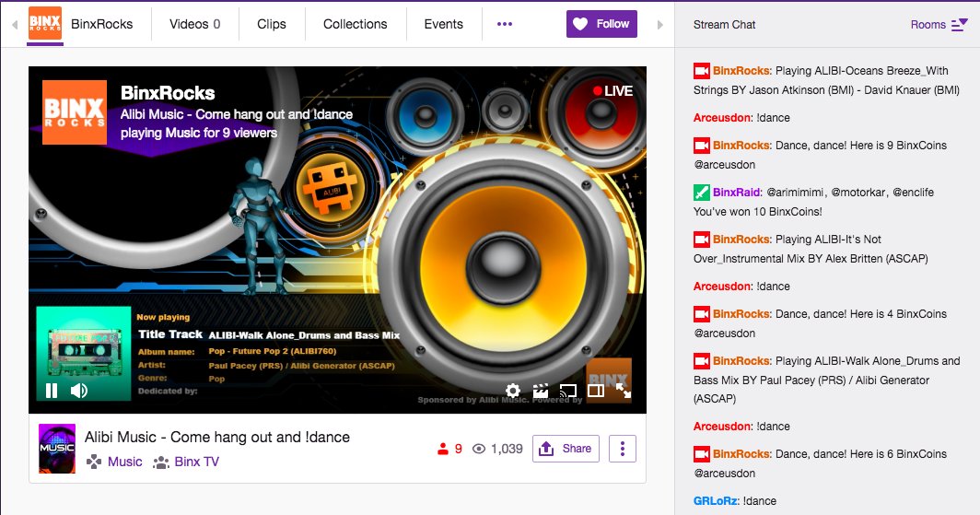Switch to the Videos tab
The width and height of the screenshot is (980, 515).
194,24
